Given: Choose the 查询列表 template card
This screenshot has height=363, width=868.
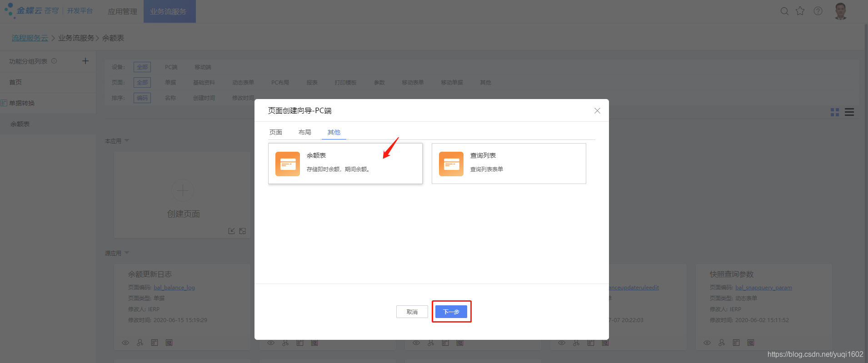Looking at the screenshot, I should (x=509, y=164).
